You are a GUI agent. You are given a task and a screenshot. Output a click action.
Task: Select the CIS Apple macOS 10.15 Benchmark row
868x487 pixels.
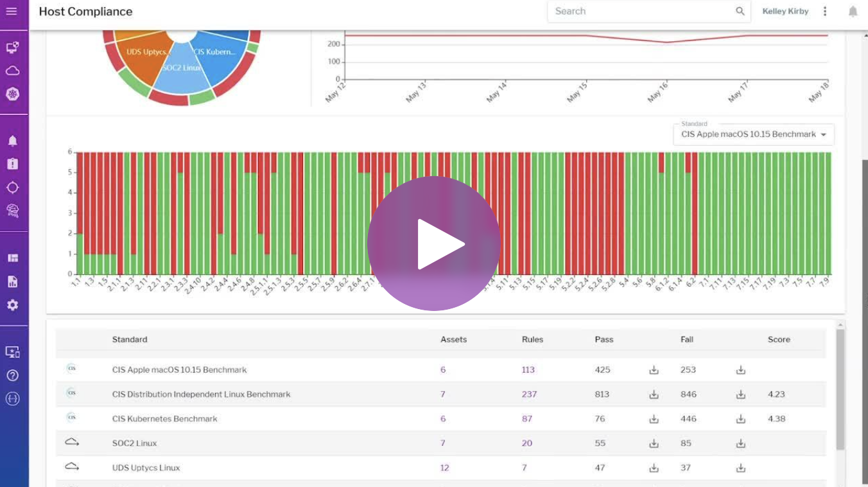click(440, 370)
